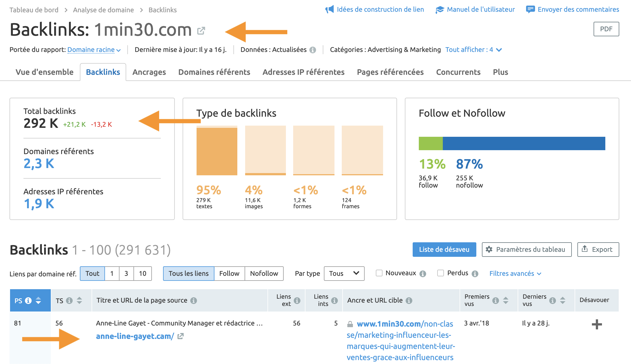Go to Tableau de bord breadcrumb
Screen dimensions: 631x364
[x=34, y=10]
